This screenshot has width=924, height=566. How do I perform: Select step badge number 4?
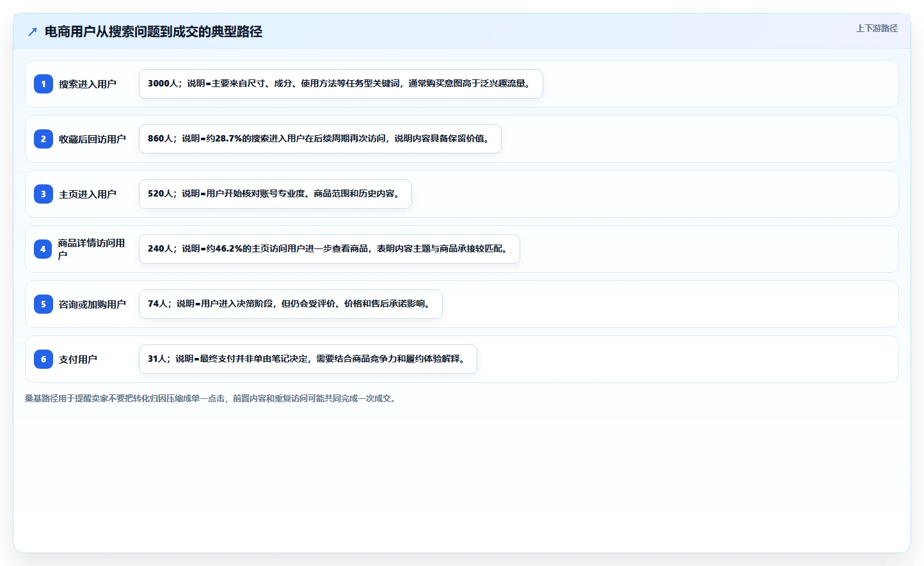pyautogui.click(x=44, y=249)
